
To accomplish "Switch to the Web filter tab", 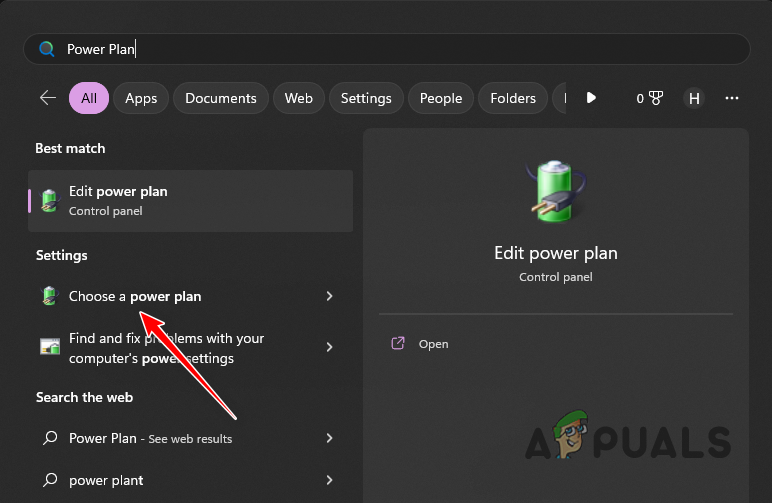I will click(298, 98).
